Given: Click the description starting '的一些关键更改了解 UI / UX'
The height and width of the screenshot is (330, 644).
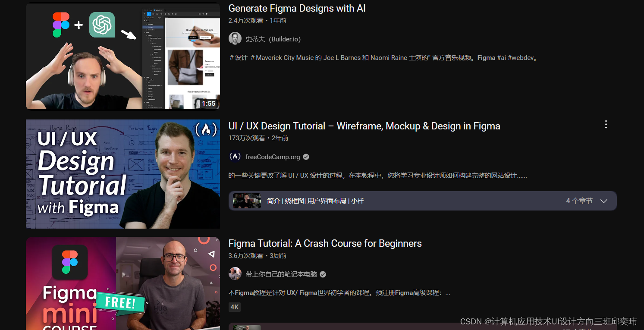Looking at the screenshot, I should 377,176.
